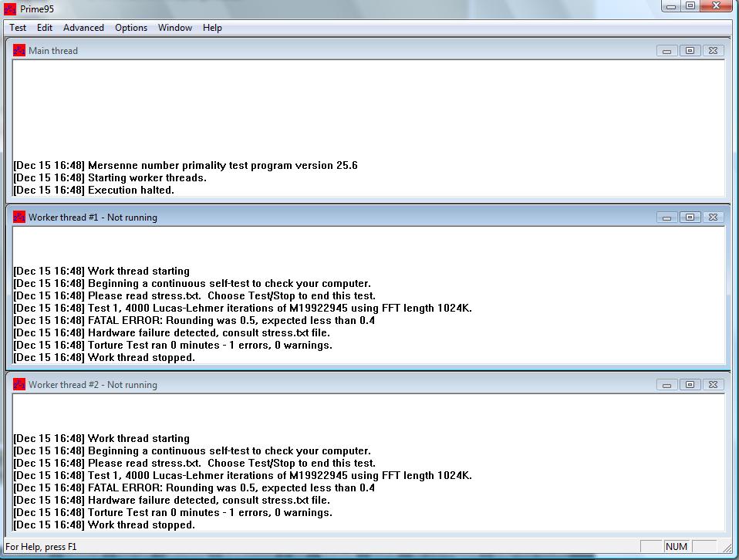Image resolution: width=739 pixels, height=560 pixels.
Task: Open the Window menu
Action: tap(175, 28)
